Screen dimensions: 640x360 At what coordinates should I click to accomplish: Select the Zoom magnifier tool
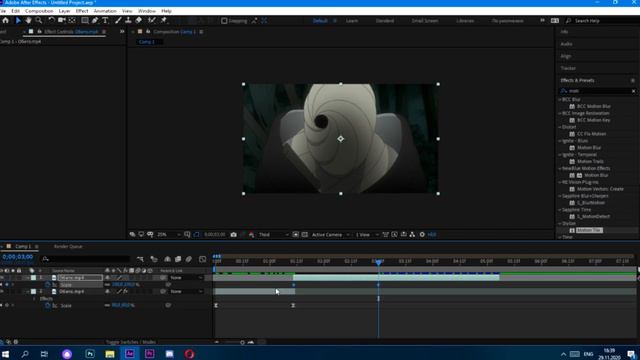(x=39, y=20)
